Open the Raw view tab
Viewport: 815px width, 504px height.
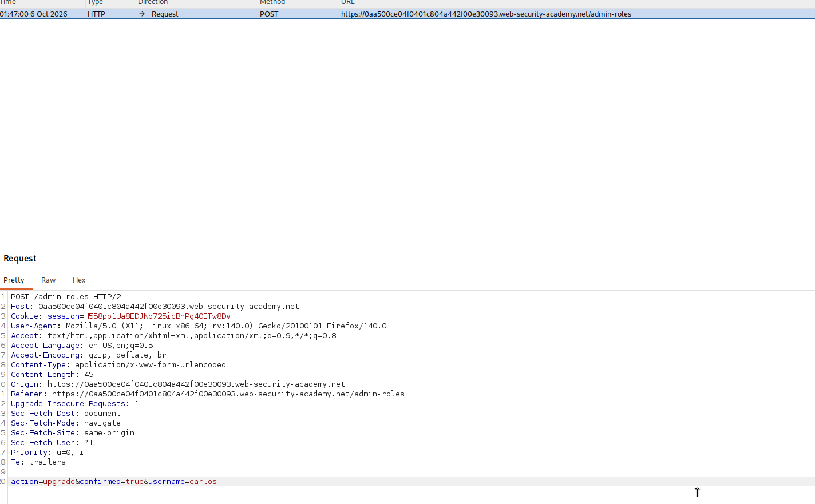click(48, 280)
